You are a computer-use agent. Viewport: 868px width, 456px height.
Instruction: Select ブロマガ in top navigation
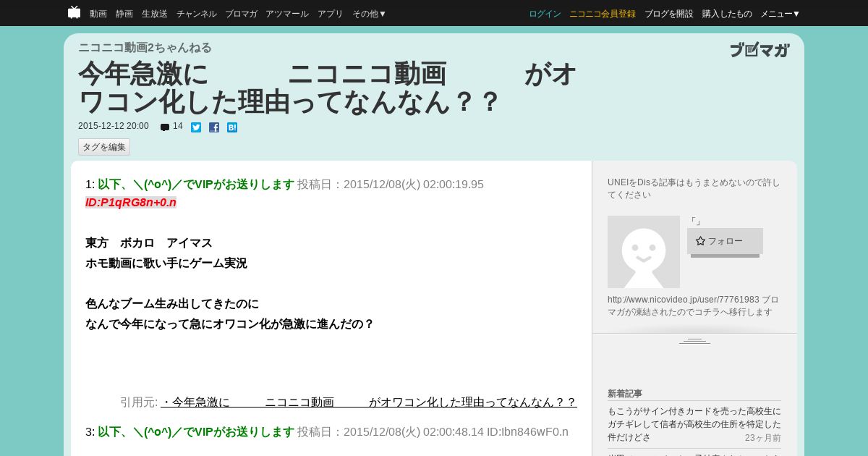click(x=241, y=14)
